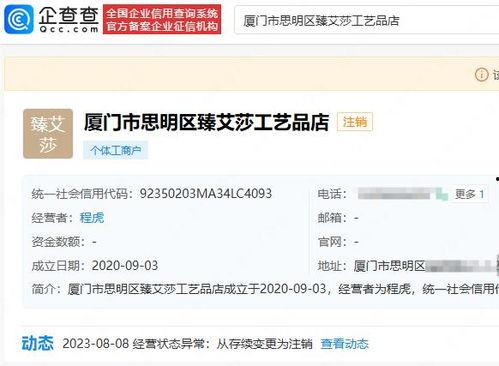Select the 2023-08-08 status change entry
Image resolution: width=499 pixels, height=366 pixels.
coord(187,344)
